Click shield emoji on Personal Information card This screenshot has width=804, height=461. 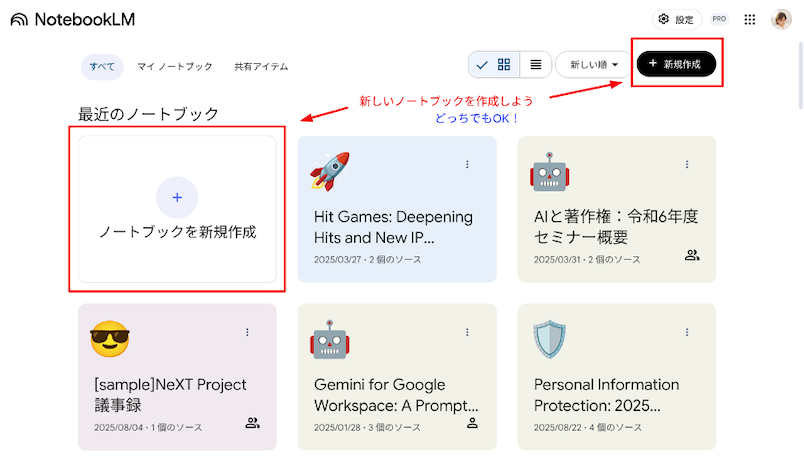[x=550, y=339]
